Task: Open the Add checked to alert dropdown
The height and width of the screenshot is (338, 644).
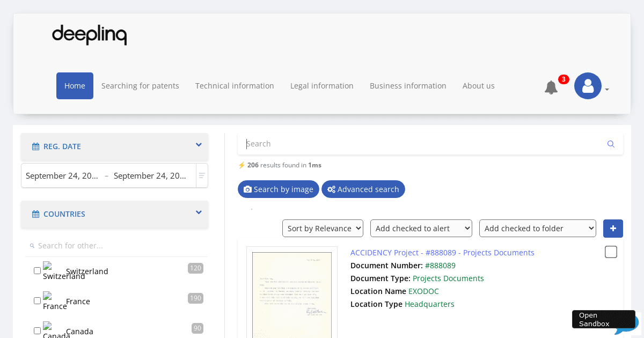Action: point(421,229)
